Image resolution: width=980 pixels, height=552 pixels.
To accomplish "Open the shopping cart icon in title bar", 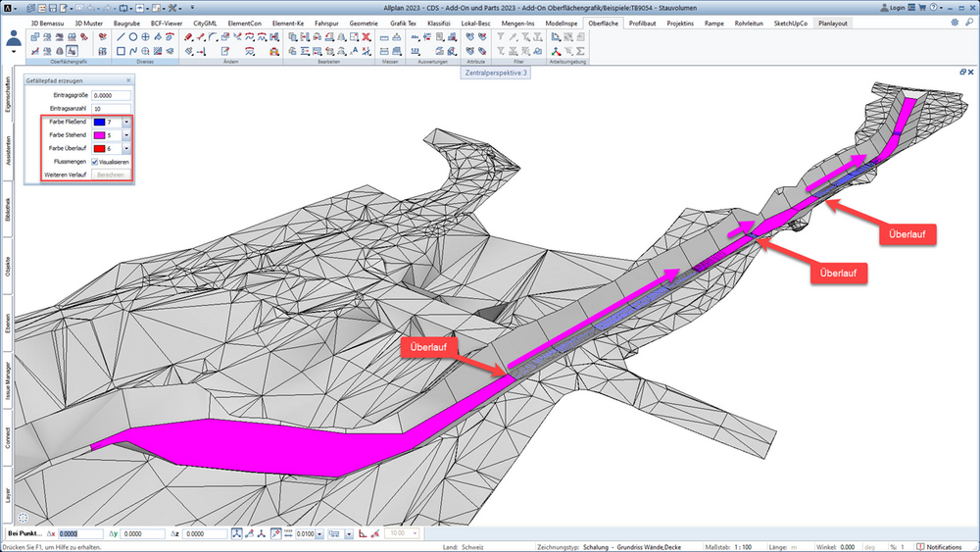I will (x=922, y=8).
